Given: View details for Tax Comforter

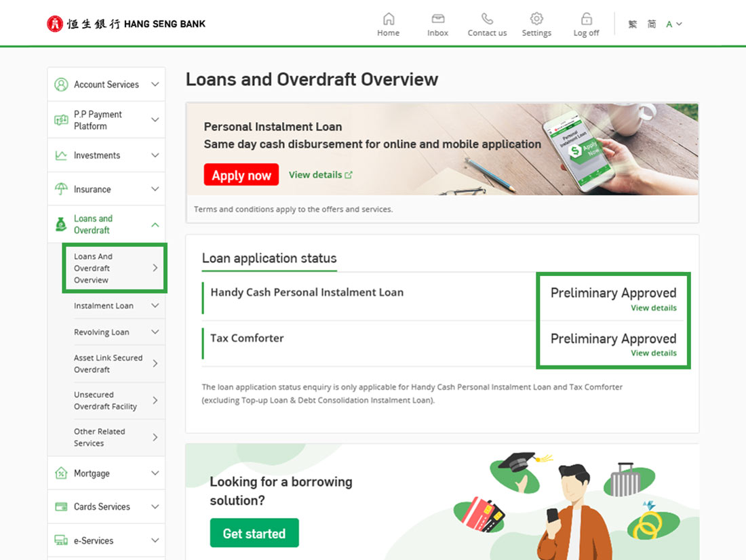Looking at the screenshot, I should coord(653,353).
